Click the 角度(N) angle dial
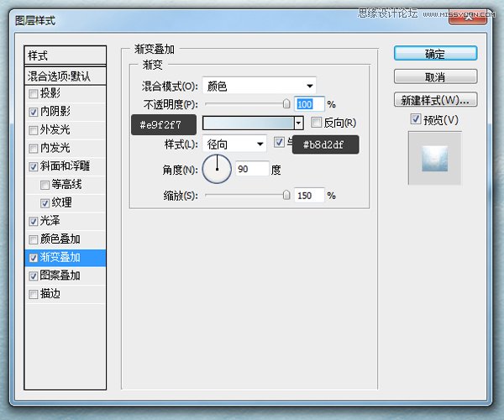This screenshot has height=420, width=504. coord(217,169)
